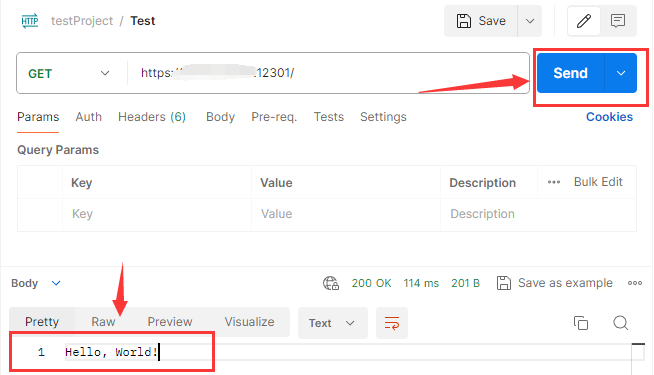The height and width of the screenshot is (375, 654).
Task: Click Bulk Edit
Action: coord(598,182)
